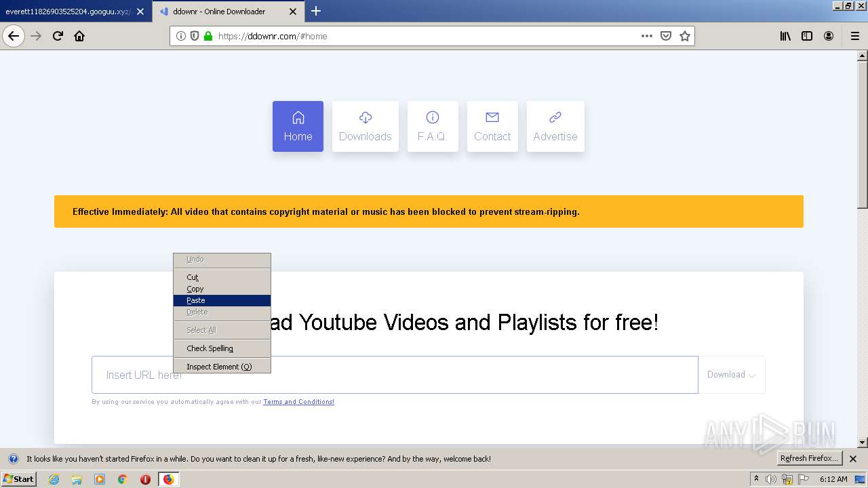Bookmark this page with star
Image resolution: width=868 pixels, height=488 pixels.
coord(685,36)
